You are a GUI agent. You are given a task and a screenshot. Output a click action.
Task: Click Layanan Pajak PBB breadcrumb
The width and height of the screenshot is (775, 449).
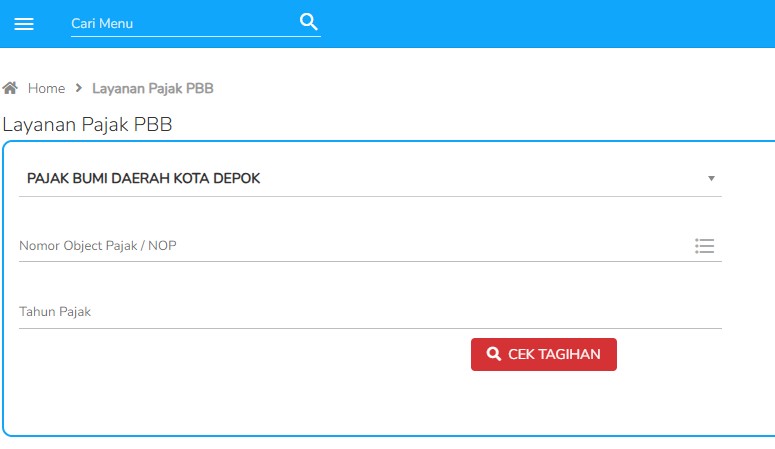click(x=153, y=89)
